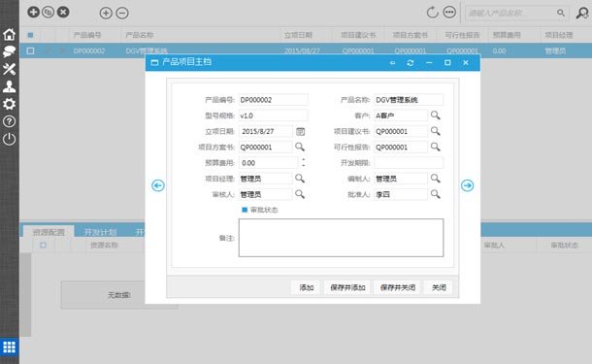The width and height of the screenshot is (592, 364).
Task: Open advanced search icon at far right
Action: [x=581, y=13]
